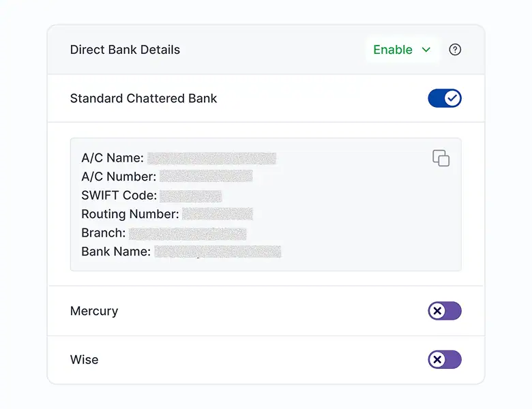This screenshot has width=532, height=409.
Task: Click the green chevron beside Enable
Action: pyautogui.click(x=426, y=50)
